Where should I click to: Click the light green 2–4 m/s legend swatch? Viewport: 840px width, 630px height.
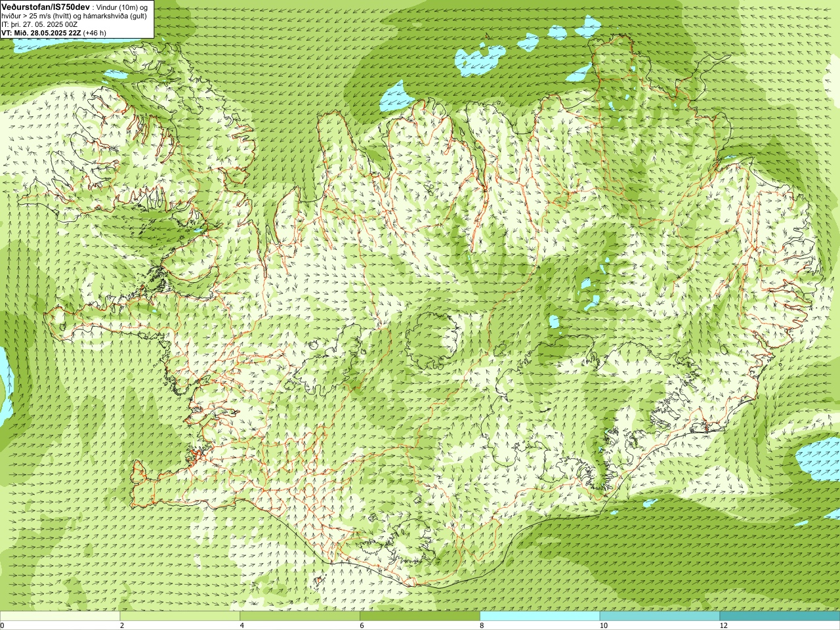point(180,616)
